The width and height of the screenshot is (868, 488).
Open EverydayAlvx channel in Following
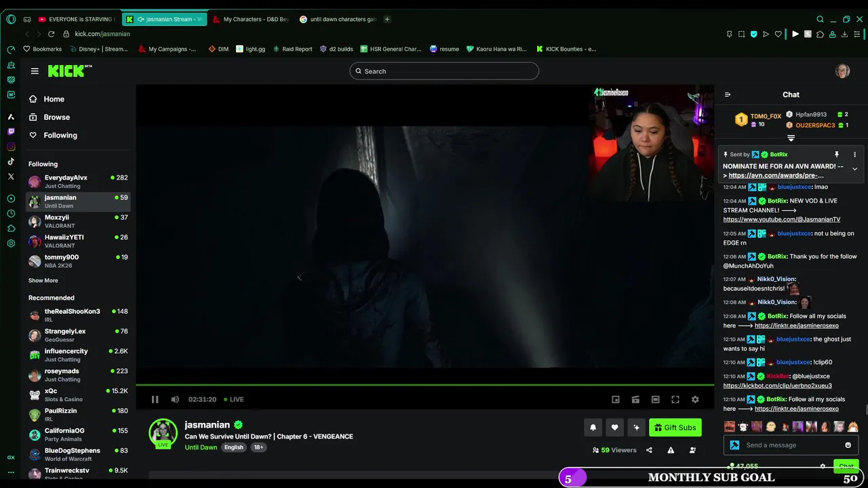[x=78, y=182]
